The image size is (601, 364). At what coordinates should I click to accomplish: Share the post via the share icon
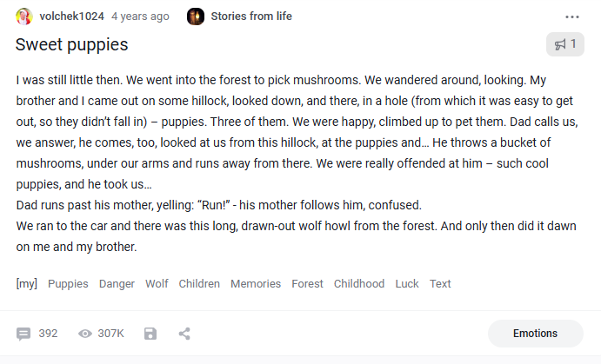coord(184,334)
